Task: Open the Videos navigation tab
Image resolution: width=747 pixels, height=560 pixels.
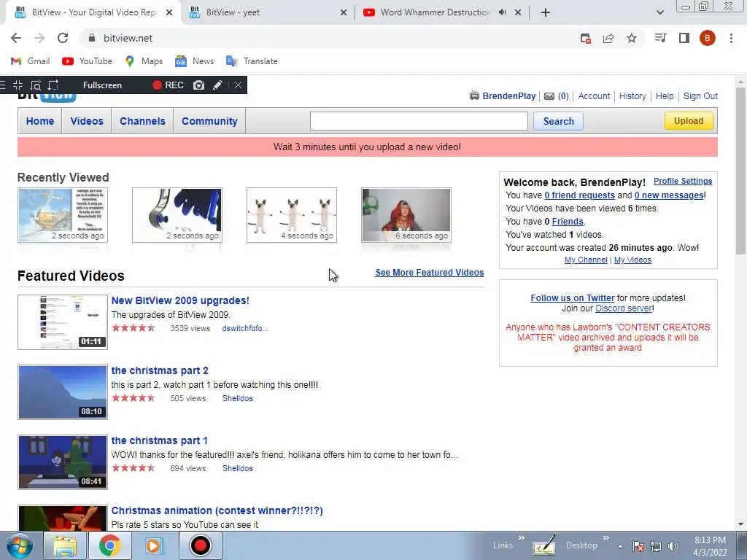Action: pyautogui.click(x=87, y=121)
